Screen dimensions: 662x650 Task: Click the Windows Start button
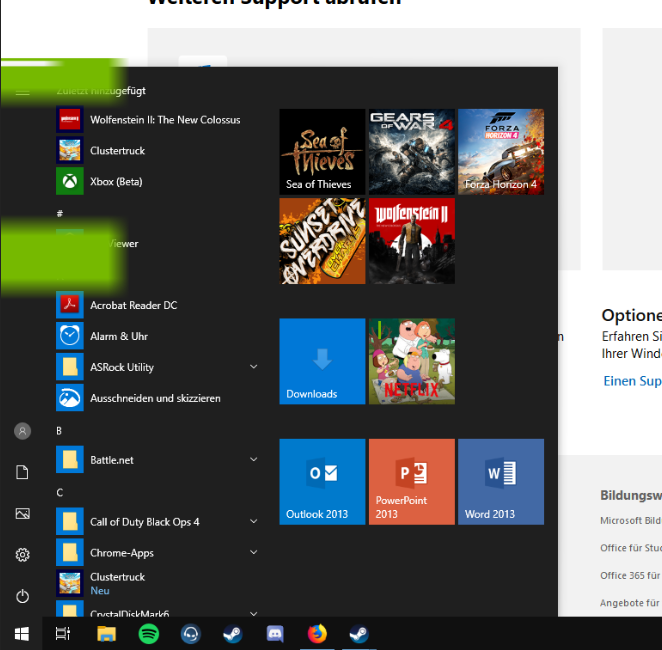22,634
